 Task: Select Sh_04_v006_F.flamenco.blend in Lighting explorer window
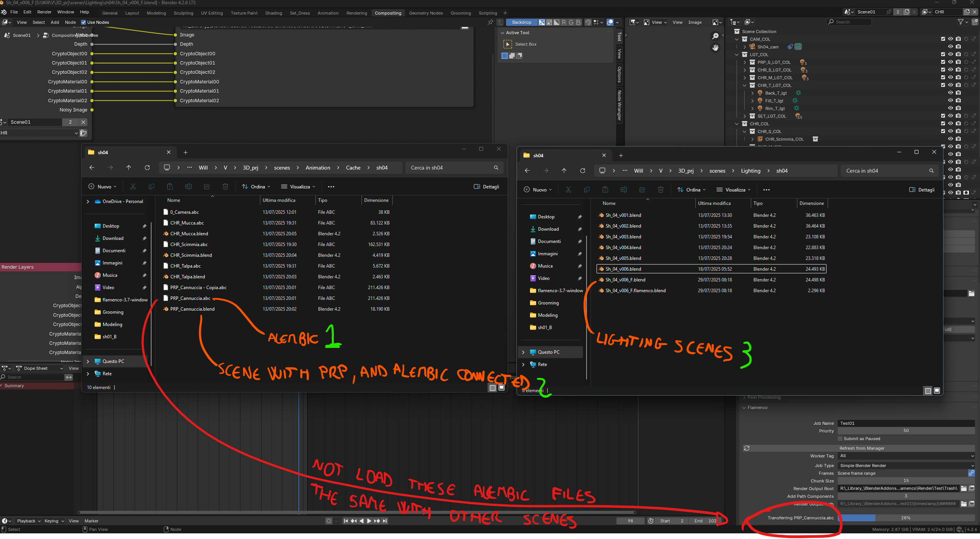[x=635, y=291]
